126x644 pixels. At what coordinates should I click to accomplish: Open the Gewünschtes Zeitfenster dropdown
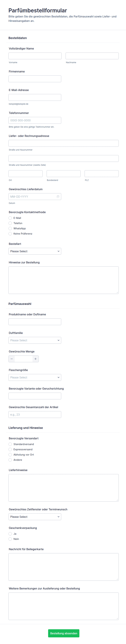[x=35, y=517]
